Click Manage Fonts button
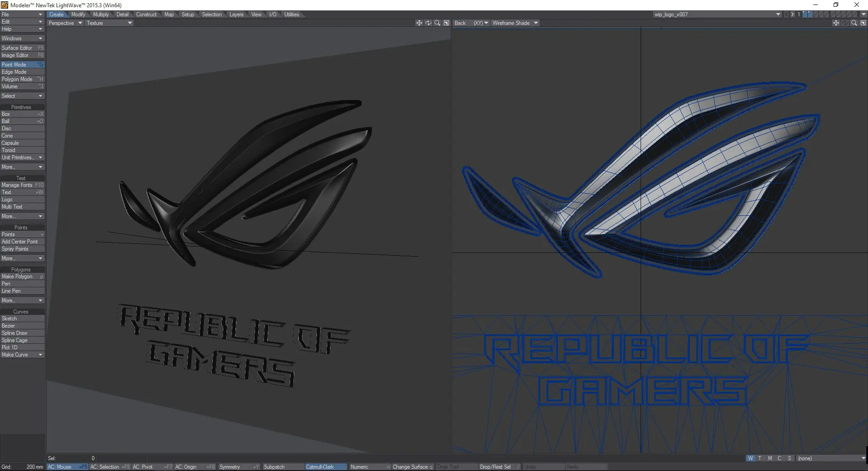 pyautogui.click(x=22, y=185)
